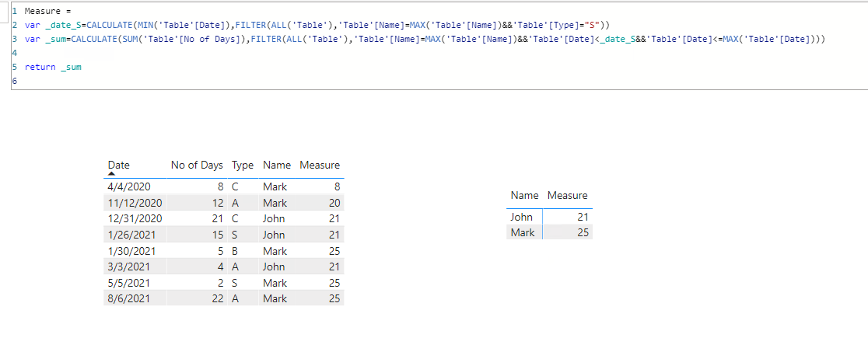The width and height of the screenshot is (868, 338).
Task: Click the No of Days column header
Action: pyautogui.click(x=197, y=165)
